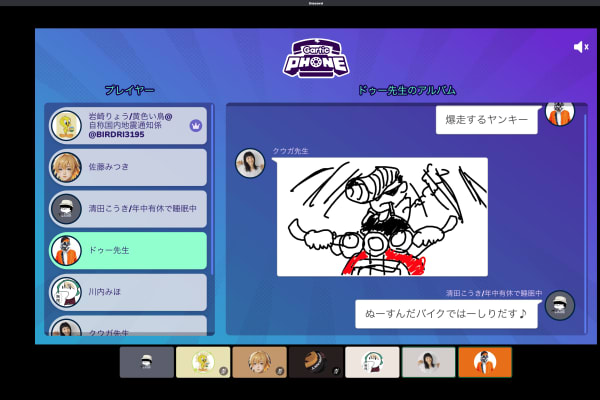Select the light gray woman-avatar Discord tile
The image size is (600, 400).
pyautogui.click(x=429, y=362)
